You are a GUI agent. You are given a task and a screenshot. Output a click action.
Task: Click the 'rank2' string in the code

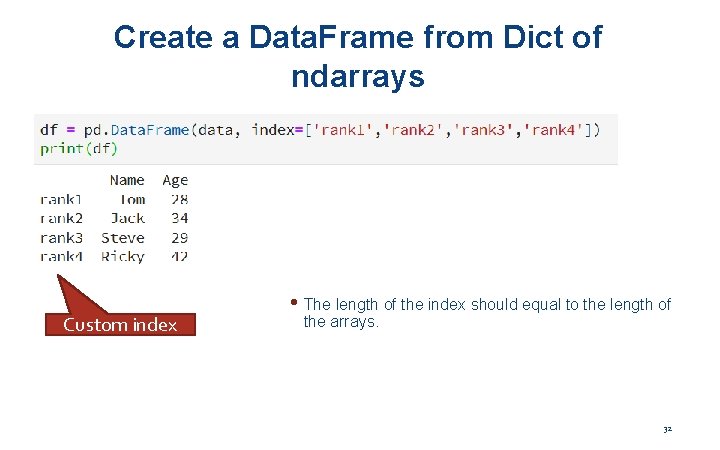tap(412, 130)
